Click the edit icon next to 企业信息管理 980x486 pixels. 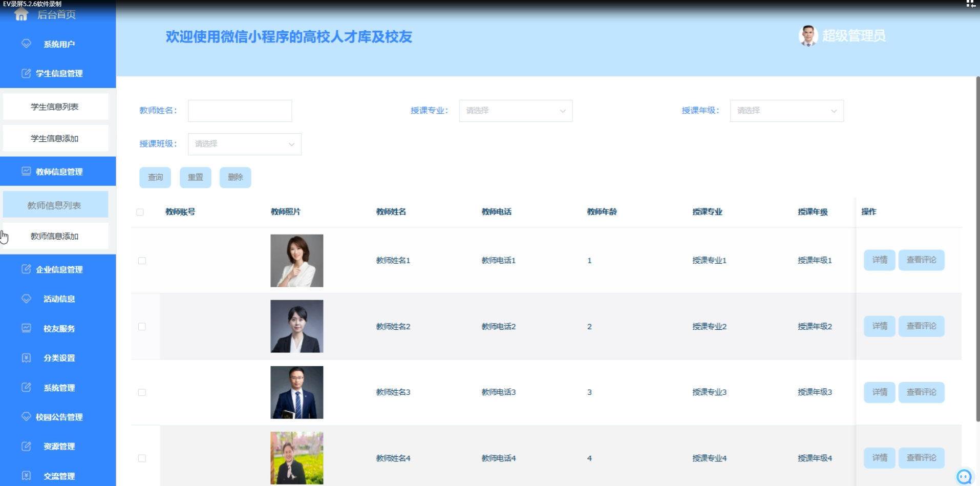26,269
